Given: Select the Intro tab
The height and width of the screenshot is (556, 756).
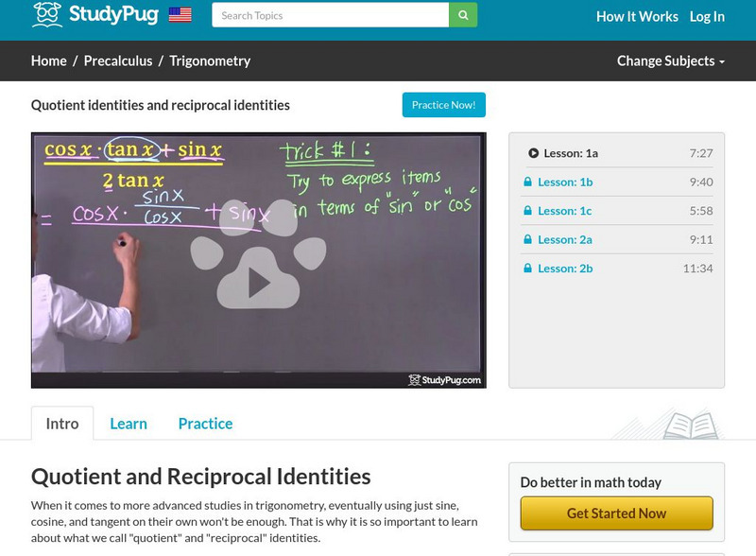Looking at the screenshot, I should [x=60, y=423].
